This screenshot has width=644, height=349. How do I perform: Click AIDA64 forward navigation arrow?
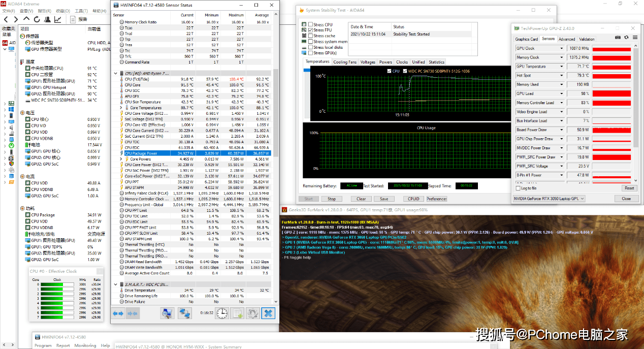pos(17,19)
